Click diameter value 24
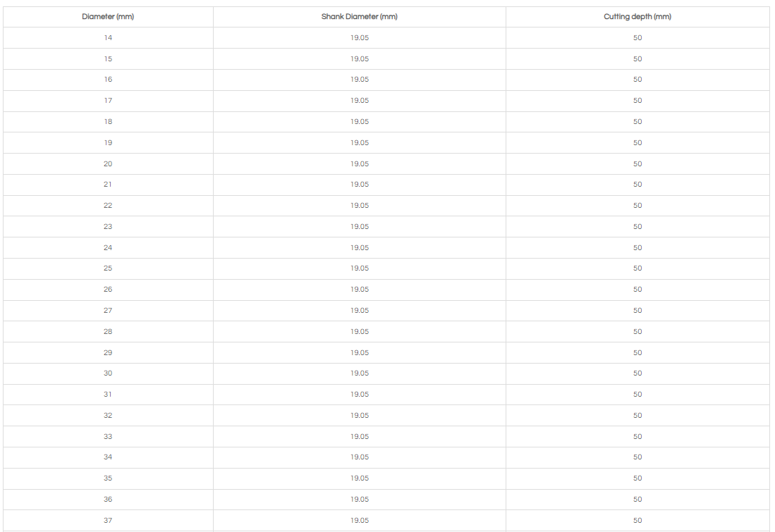 (108, 248)
